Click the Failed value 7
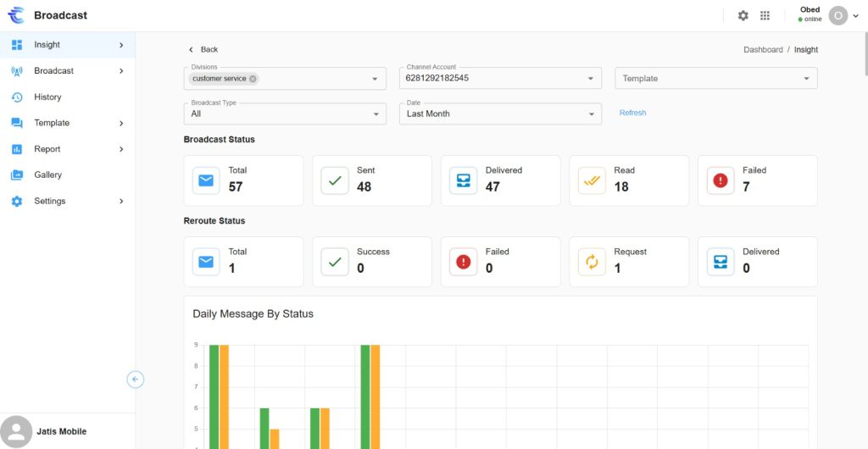Viewport: 868px width, 449px height. (746, 187)
